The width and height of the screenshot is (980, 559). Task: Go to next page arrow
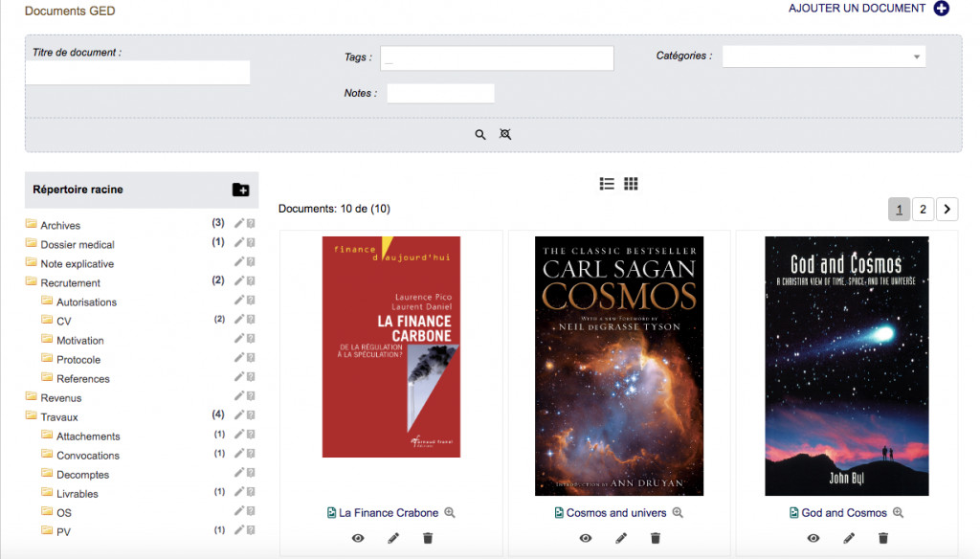point(947,210)
